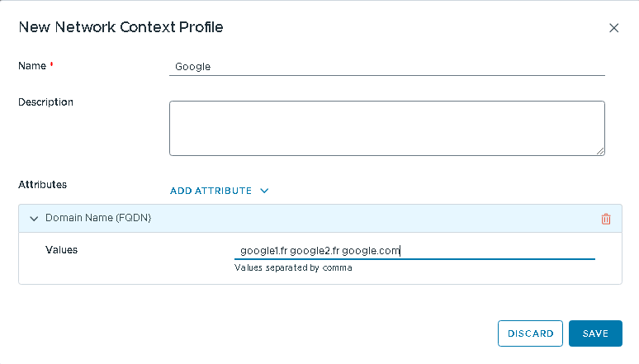Click the Values label in attribute panel
This screenshot has width=639, height=364.
point(61,249)
